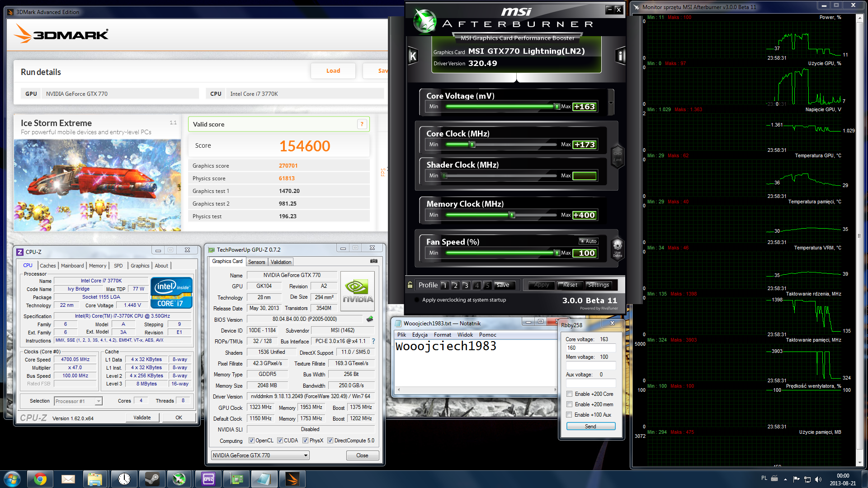Open Windows Explorer folder taskbar icon
Viewport: 868px width, 488px height.
tap(96, 479)
